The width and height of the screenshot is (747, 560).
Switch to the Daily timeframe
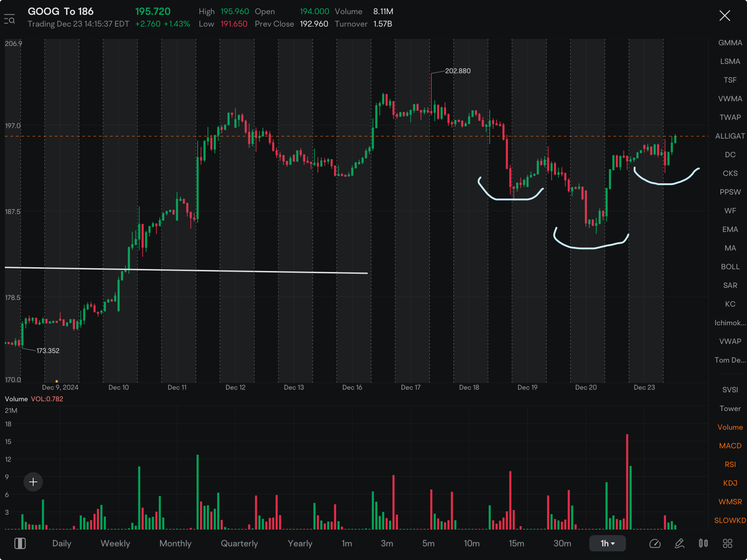(x=62, y=543)
